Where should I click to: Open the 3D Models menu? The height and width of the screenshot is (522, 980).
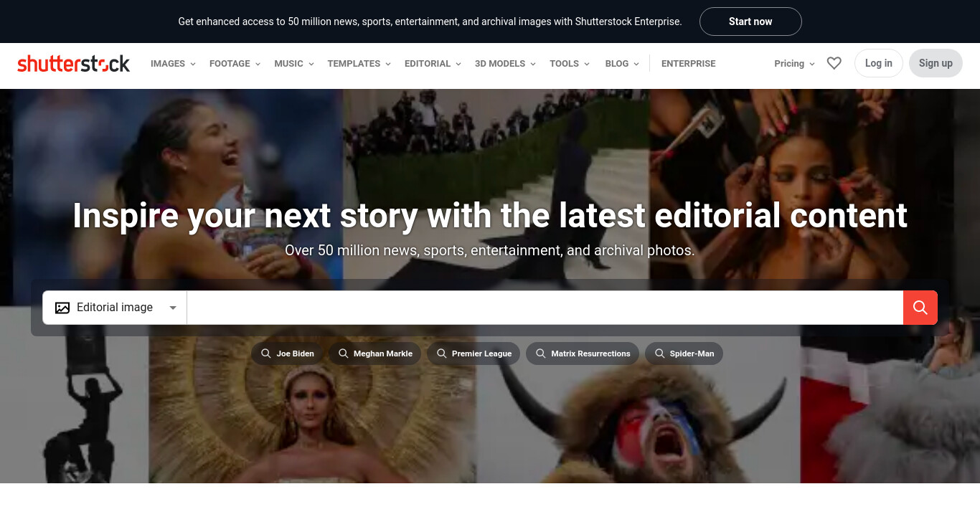505,63
